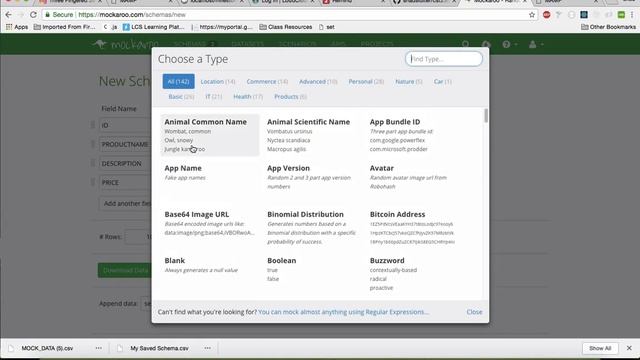Filter types by Nature
This screenshot has width=640, height=360.
pos(409,82)
